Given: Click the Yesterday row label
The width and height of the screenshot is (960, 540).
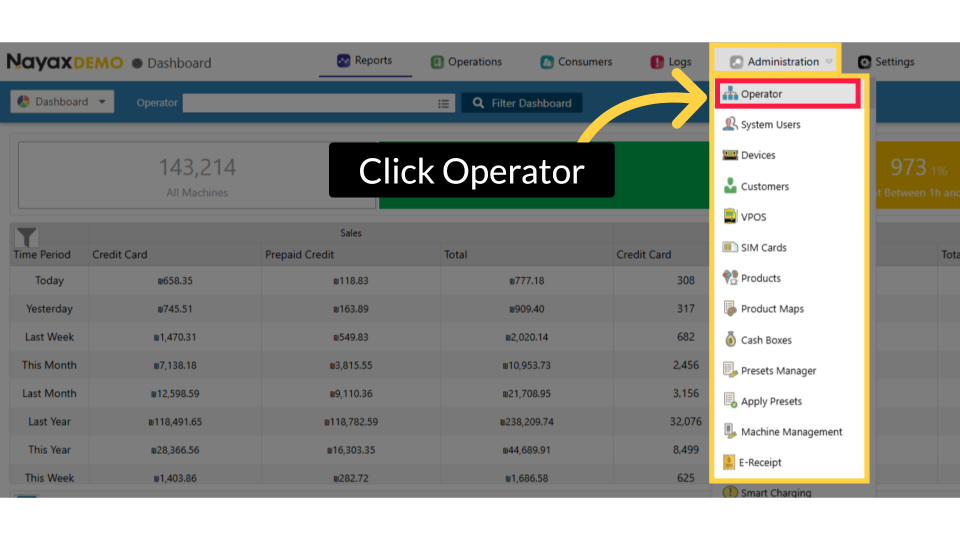Looking at the screenshot, I should coord(49,309).
